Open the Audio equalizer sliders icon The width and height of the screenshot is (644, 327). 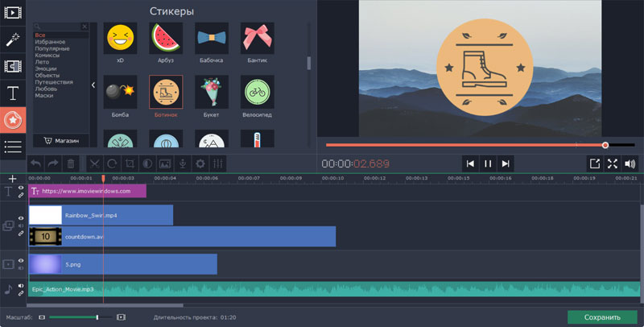coord(218,164)
